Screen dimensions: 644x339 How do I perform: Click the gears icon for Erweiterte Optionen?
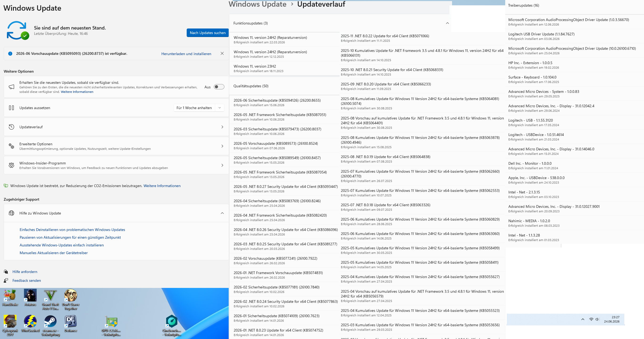click(x=11, y=146)
